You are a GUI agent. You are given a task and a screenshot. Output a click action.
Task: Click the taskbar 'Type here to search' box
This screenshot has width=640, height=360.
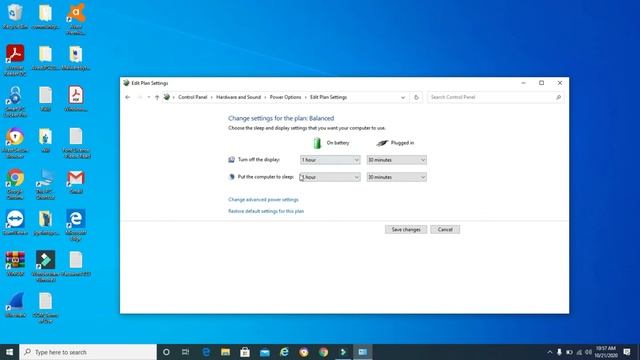pos(88,352)
